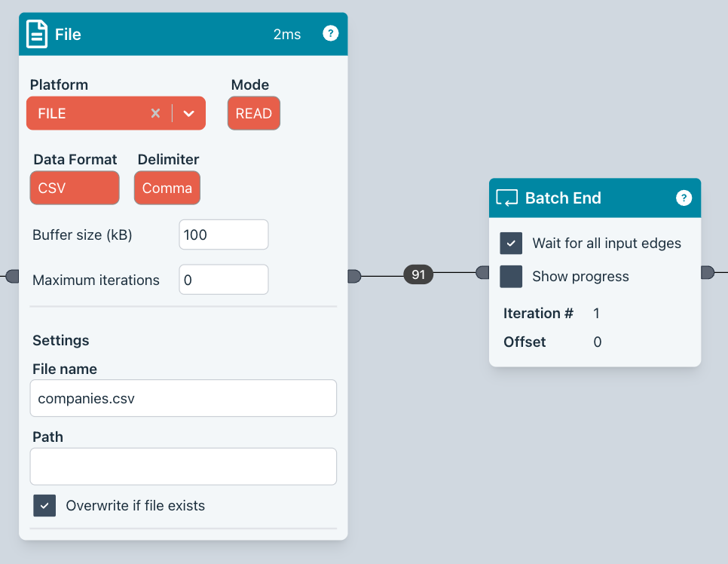The height and width of the screenshot is (564, 728).
Task: Uncheck Overwrite if file exists
Action: [x=44, y=505]
